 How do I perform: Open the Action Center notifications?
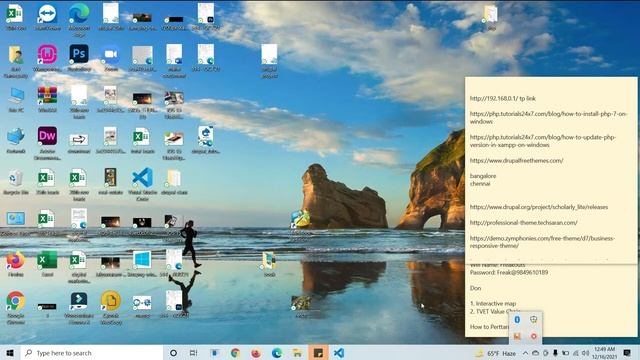point(627,353)
